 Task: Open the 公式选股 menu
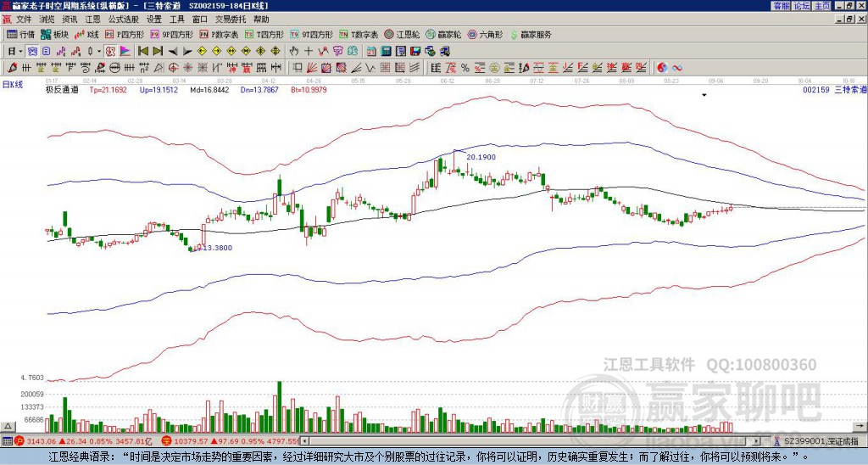coord(124,20)
